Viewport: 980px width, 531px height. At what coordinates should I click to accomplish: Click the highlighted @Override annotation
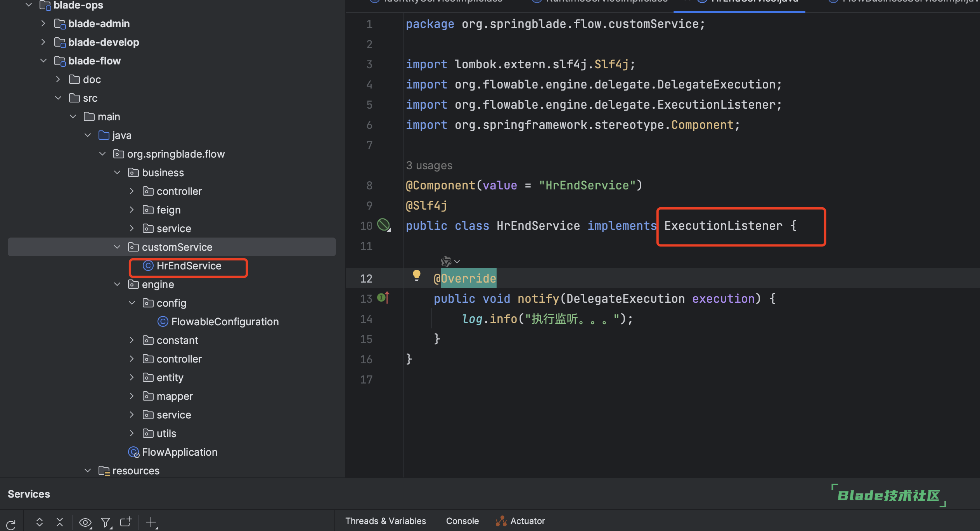(x=465, y=279)
